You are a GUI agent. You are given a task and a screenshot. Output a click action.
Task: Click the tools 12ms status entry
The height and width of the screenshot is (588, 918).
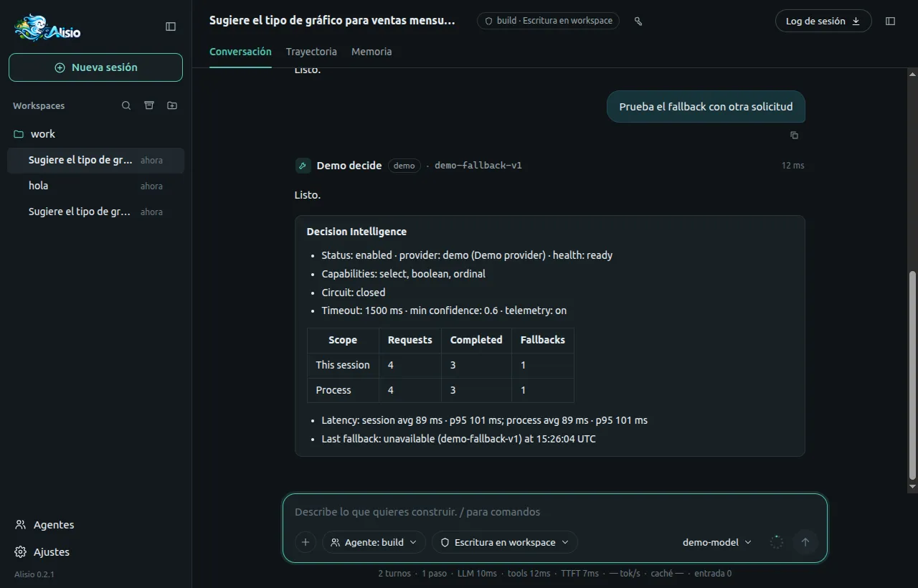click(529, 574)
